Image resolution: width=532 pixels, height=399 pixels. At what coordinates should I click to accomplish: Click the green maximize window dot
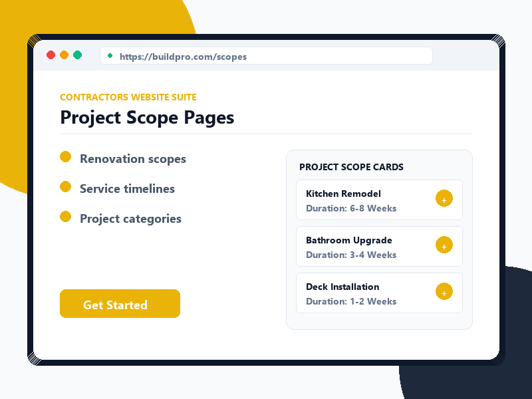(77, 55)
